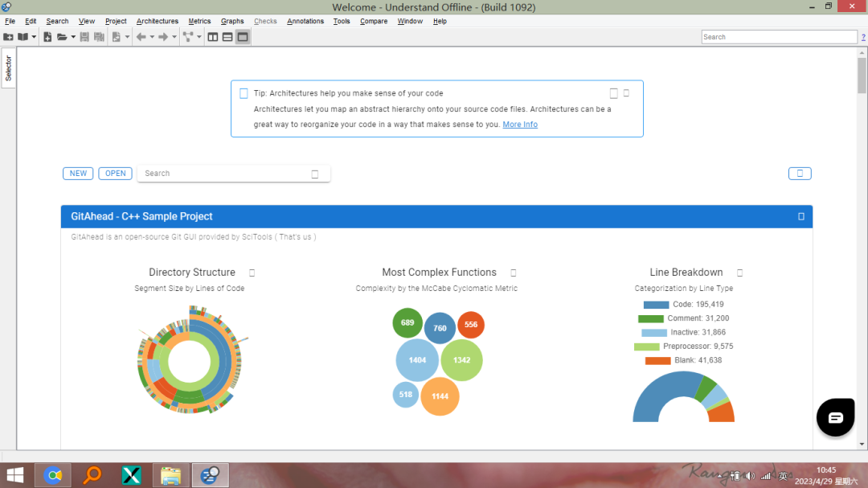Click the volume speaker tray icon
The image size is (868, 488).
click(750, 476)
